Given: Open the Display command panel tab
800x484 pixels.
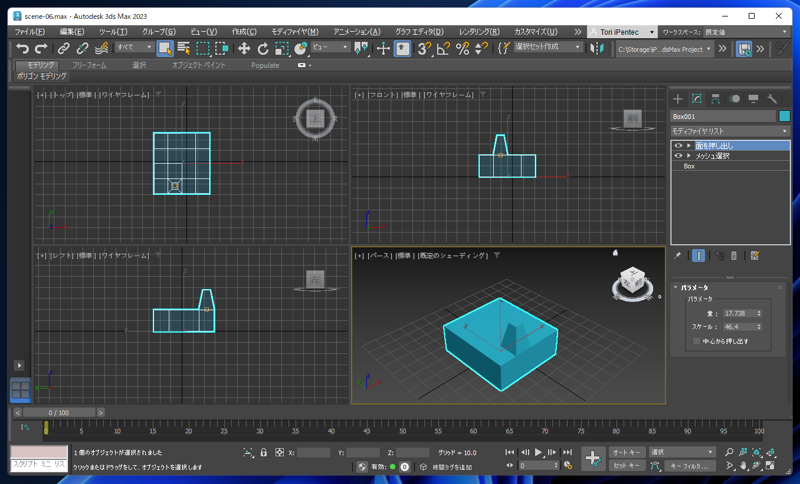Looking at the screenshot, I should tap(753, 99).
